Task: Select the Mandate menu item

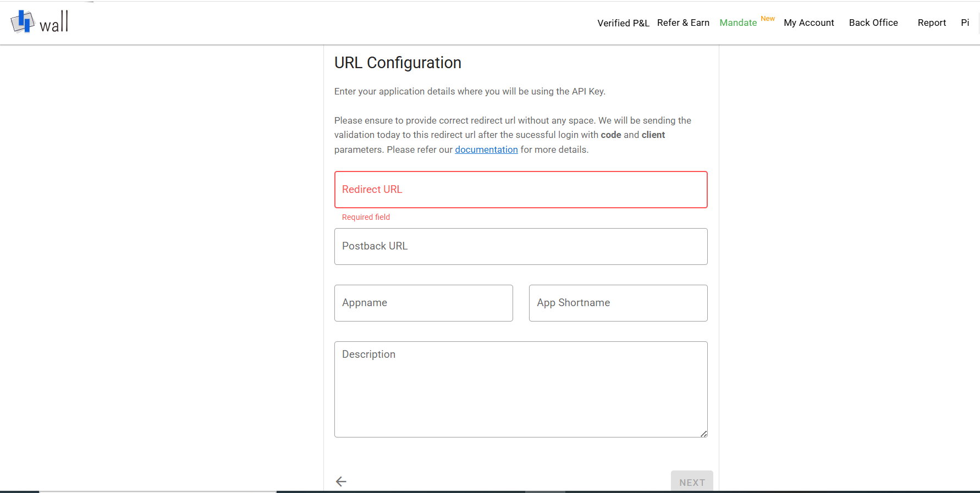Action: 738,23
